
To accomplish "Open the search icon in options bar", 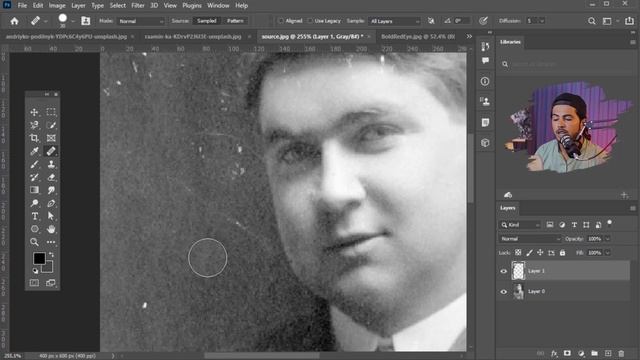I will click(x=591, y=21).
